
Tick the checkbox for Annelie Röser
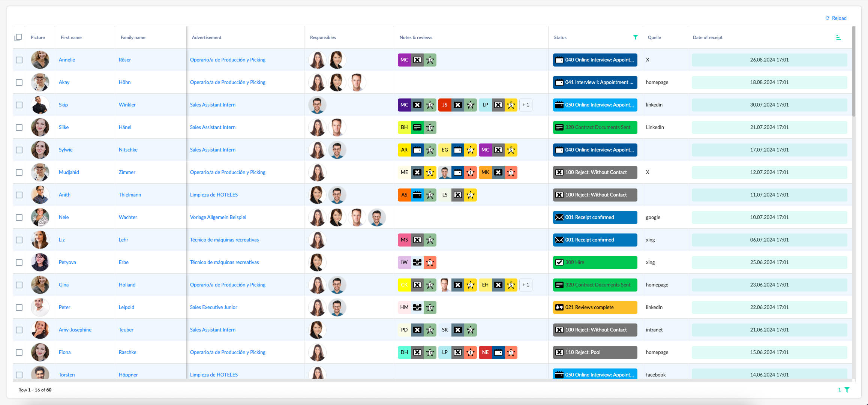point(19,60)
